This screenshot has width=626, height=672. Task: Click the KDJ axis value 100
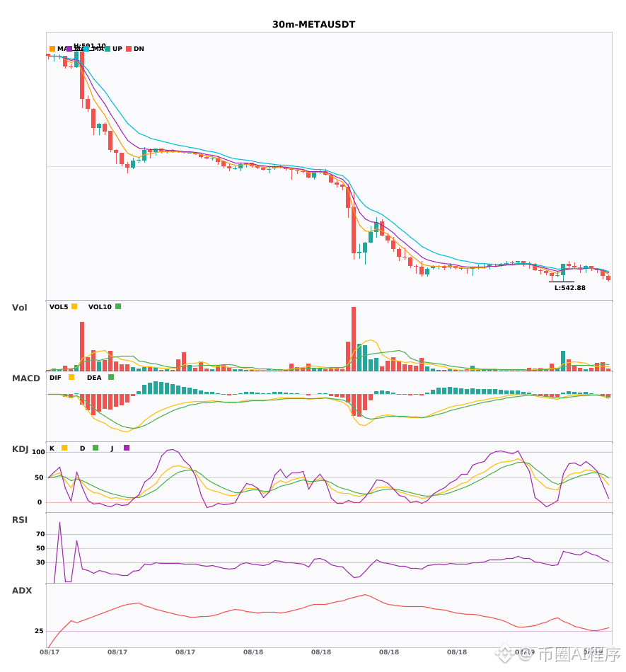pos(38,452)
